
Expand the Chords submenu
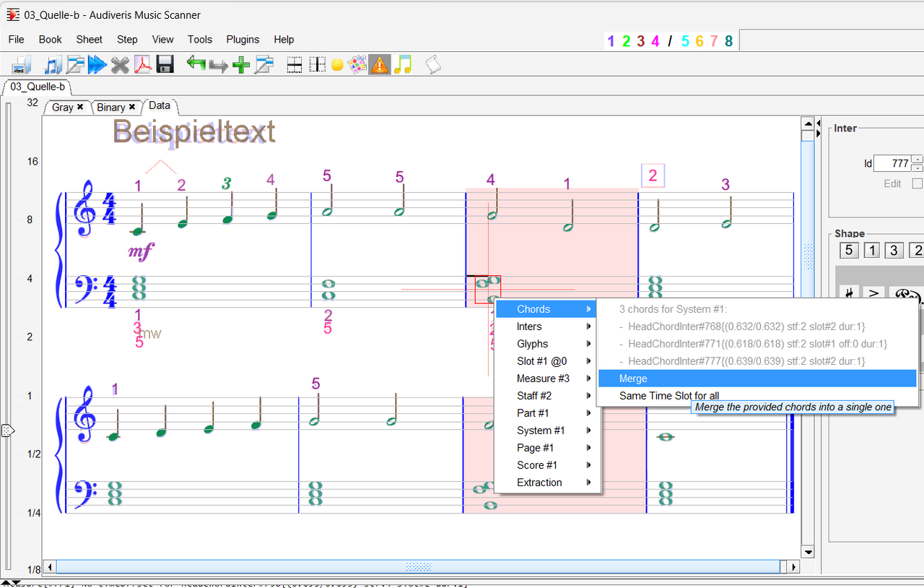pyautogui.click(x=547, y=309)
